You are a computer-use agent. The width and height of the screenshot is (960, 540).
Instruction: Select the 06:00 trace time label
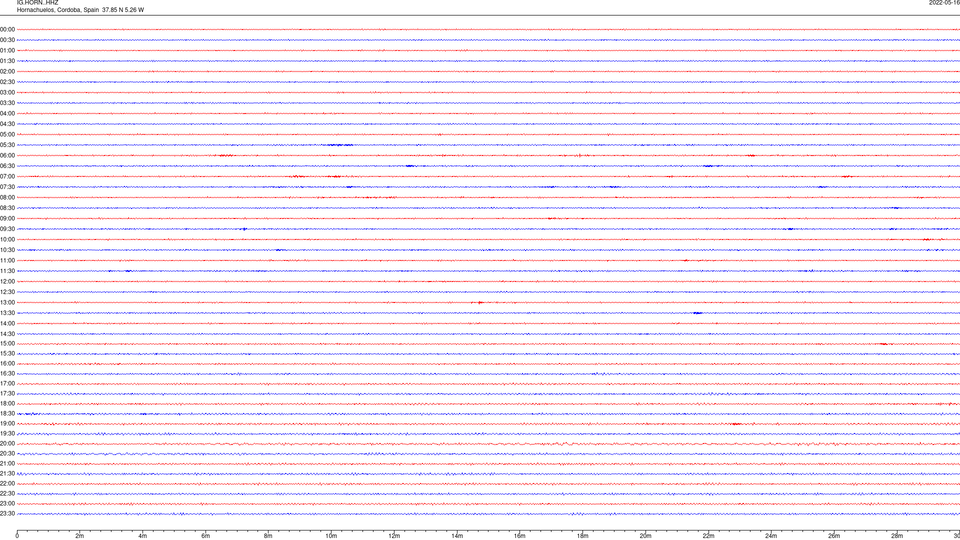tap(7, 156)
